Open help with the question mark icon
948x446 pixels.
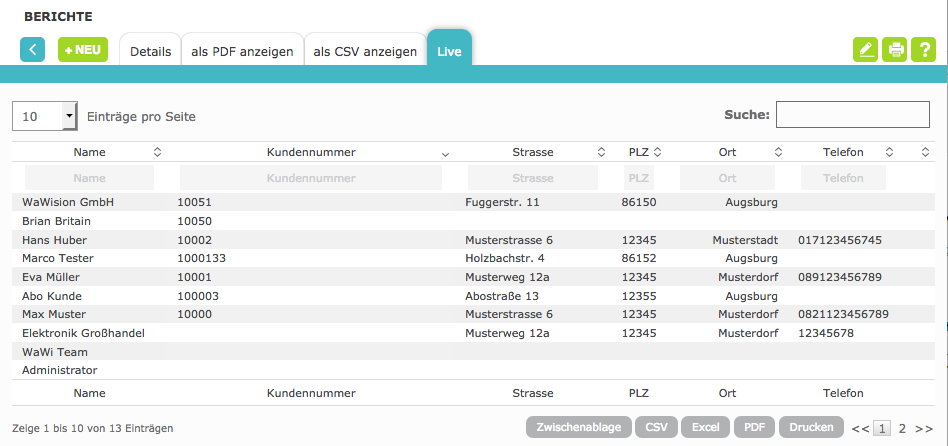pos(923,50)
